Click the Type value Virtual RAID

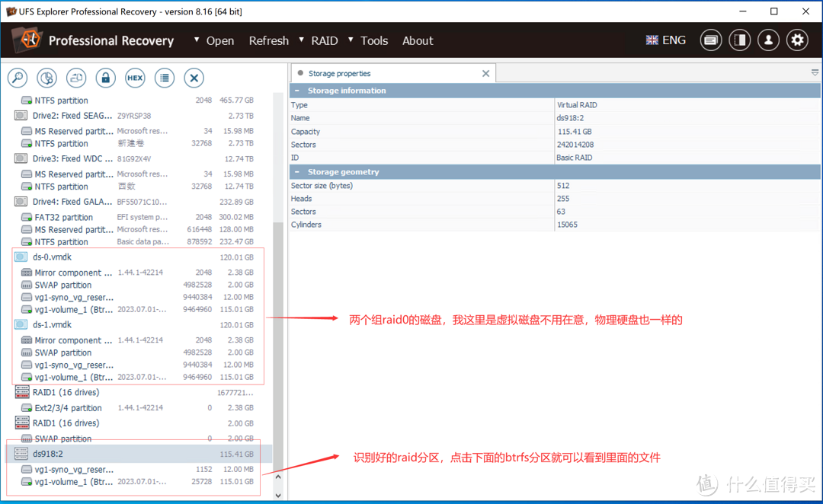point(577,105)
